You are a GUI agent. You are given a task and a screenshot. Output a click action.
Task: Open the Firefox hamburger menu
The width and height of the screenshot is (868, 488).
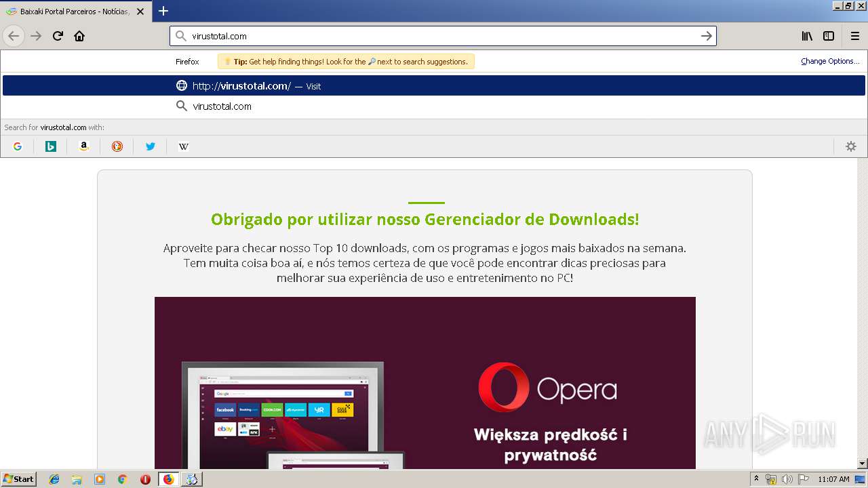pyautogui.click(x=855, y=36)
